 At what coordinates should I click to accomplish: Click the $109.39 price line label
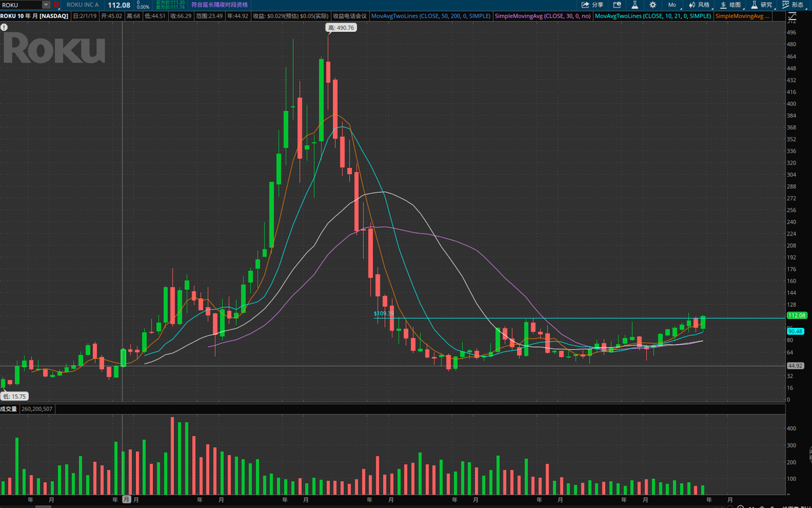pyautogui.click(x=384, y=314)
